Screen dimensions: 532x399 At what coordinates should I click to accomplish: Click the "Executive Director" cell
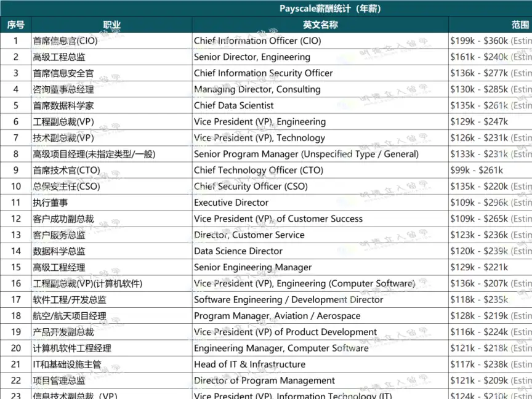(320, 203)
